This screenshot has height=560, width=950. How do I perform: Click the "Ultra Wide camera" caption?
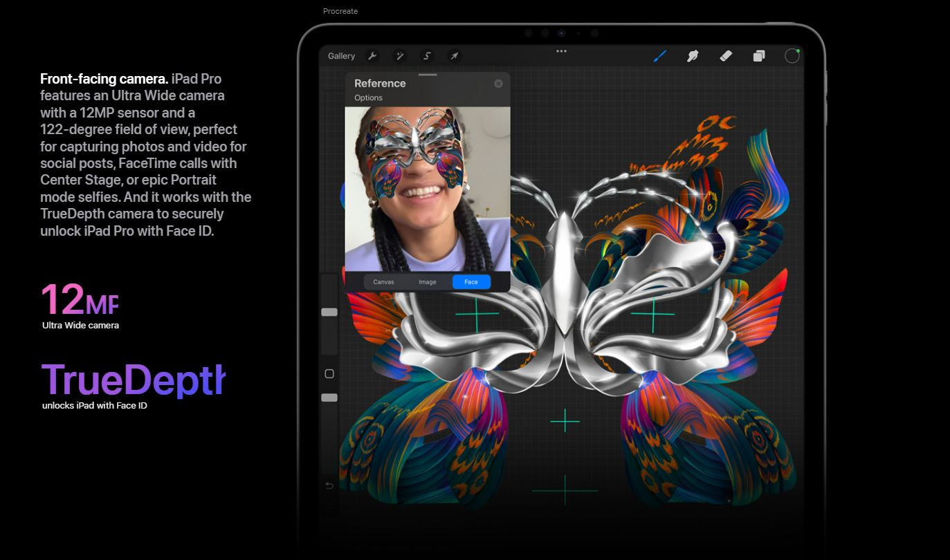(x=80, y=326)
